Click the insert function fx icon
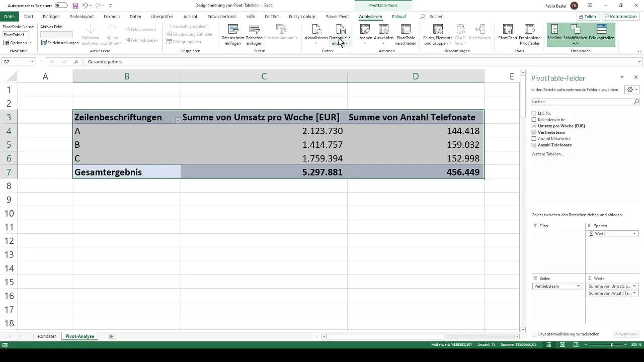Viewport: 644px width, 362px height. tap(76, 61)
